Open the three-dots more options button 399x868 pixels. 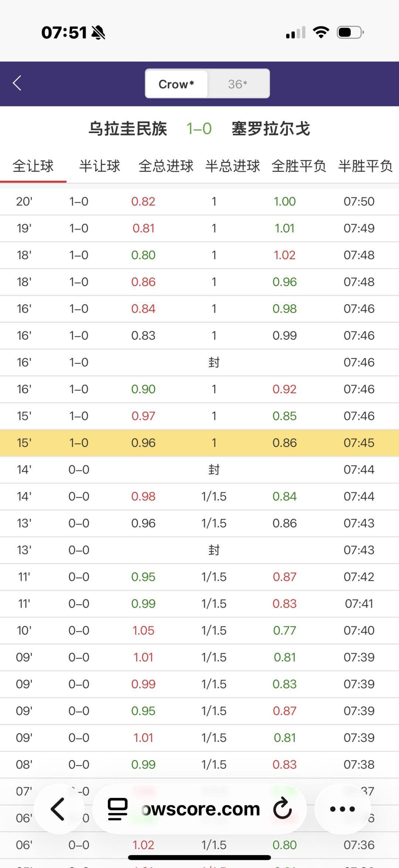point(342,809)
